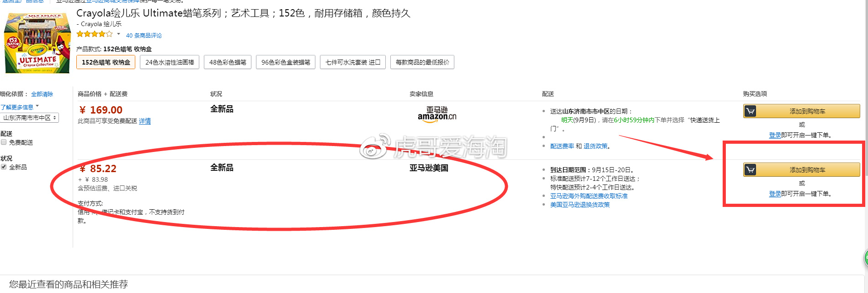
Task: Click cart icon on the ¥85.22 offer button
Action: [750, 170]
